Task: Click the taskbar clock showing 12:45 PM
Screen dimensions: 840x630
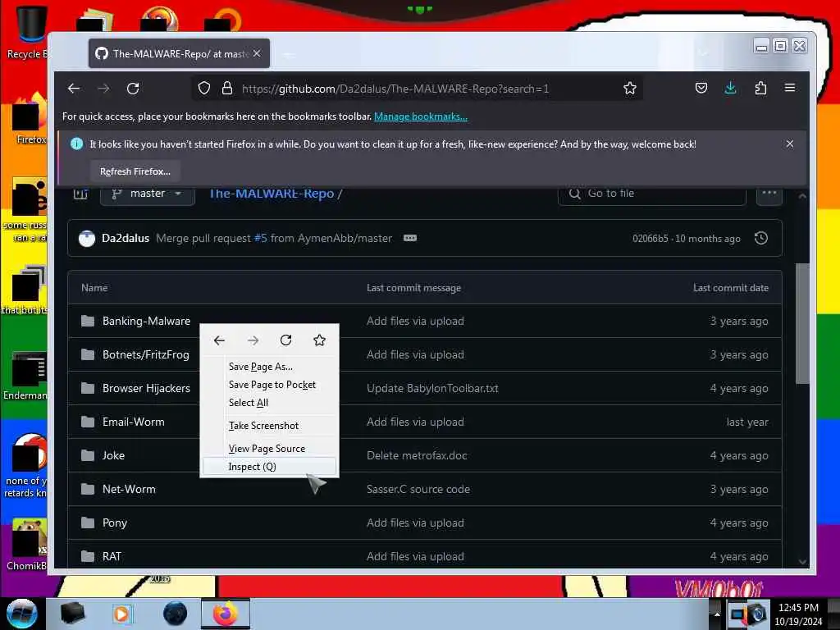Action: pos(798,614)
